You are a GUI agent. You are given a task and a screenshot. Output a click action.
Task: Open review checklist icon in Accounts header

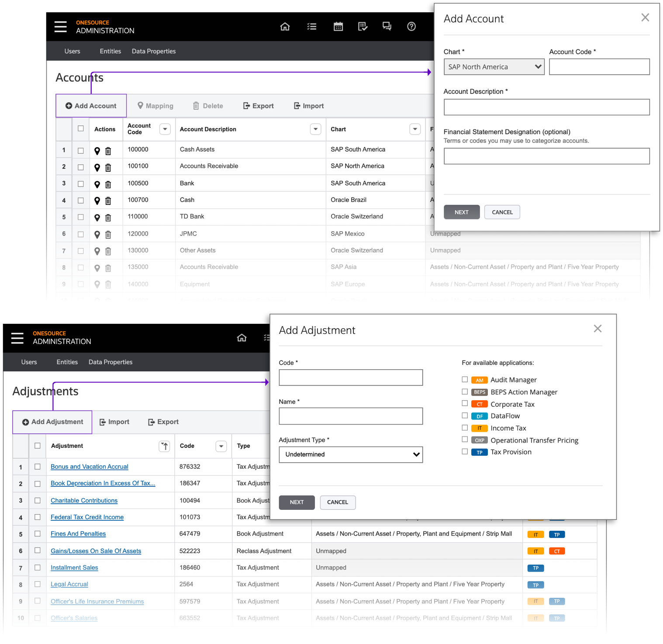[363, 27]
